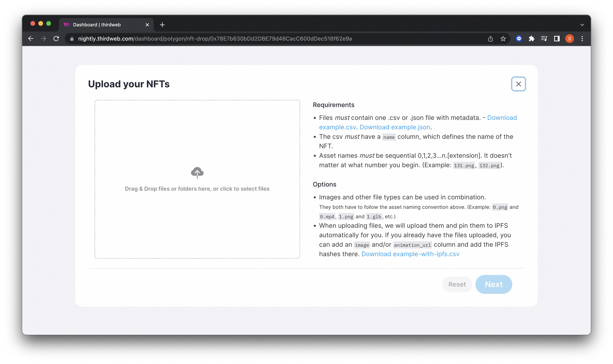Click the Upload your NFTs title
The image size is (613, 364).
129,84
